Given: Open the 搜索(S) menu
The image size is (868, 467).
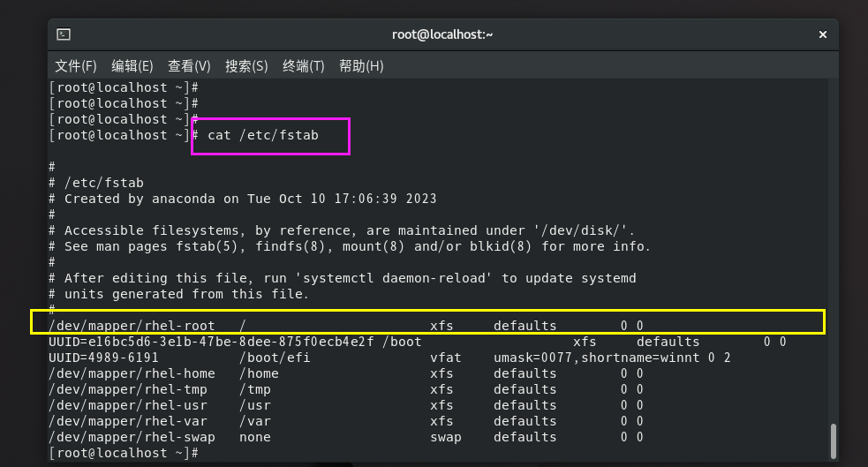Looking at the screenshot, I should [246, 66].
